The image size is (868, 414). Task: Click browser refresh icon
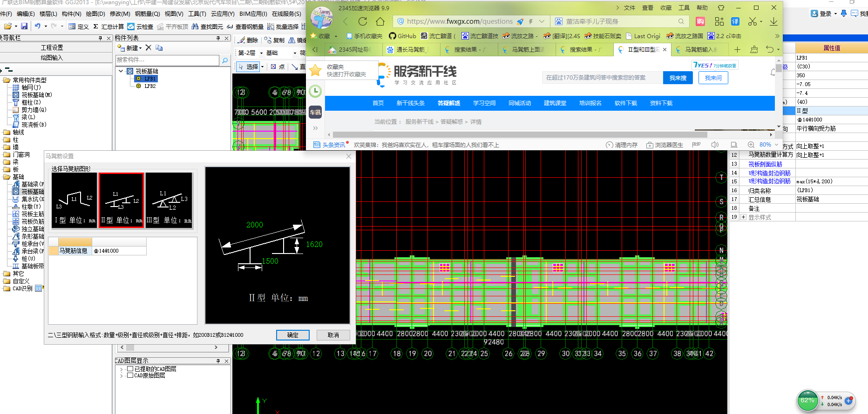[x=363, y=21]
